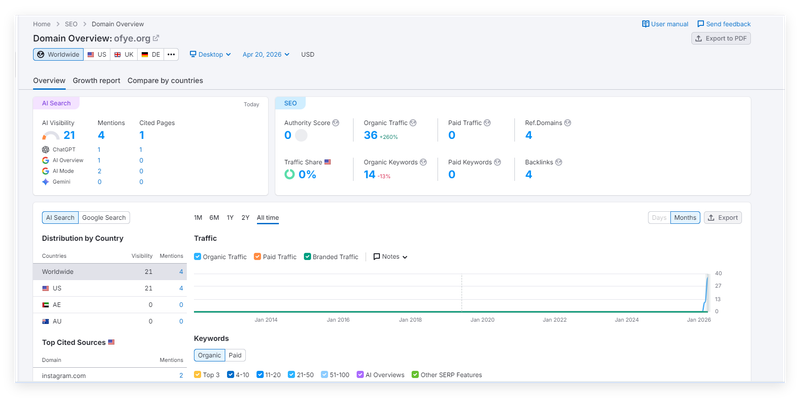Image resolution: width=800 pixels, height=398 pixels.
Task: Select AU row in country distribution
Action: click(x=110, y=321)
